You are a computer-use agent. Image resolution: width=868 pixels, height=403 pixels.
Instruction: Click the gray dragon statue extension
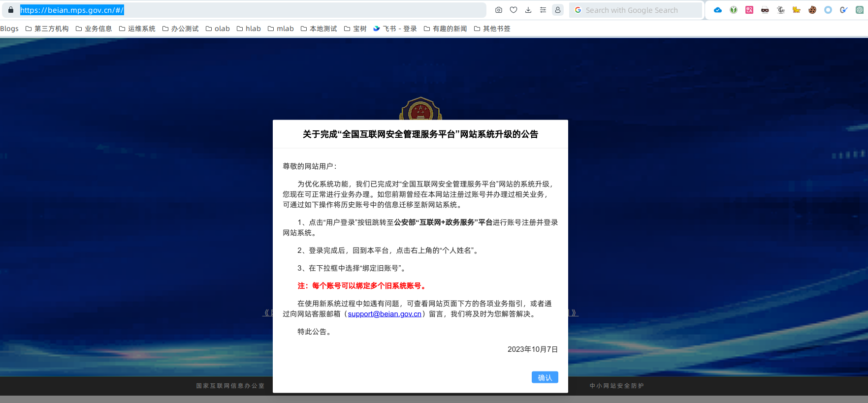tap(781, 10)
